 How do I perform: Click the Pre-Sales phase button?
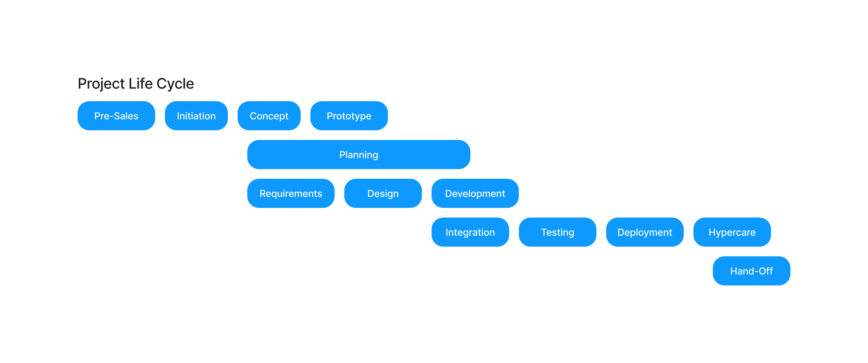(x=117, y=116)
